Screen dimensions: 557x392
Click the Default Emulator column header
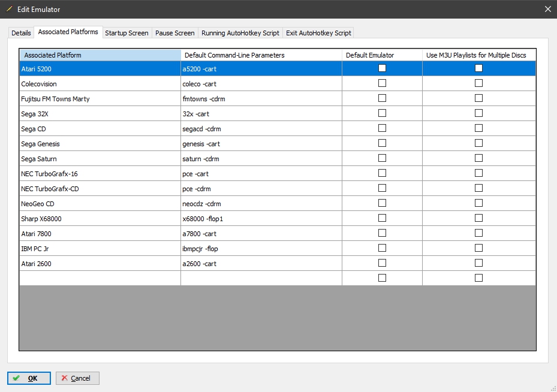(x=383, y=55)
